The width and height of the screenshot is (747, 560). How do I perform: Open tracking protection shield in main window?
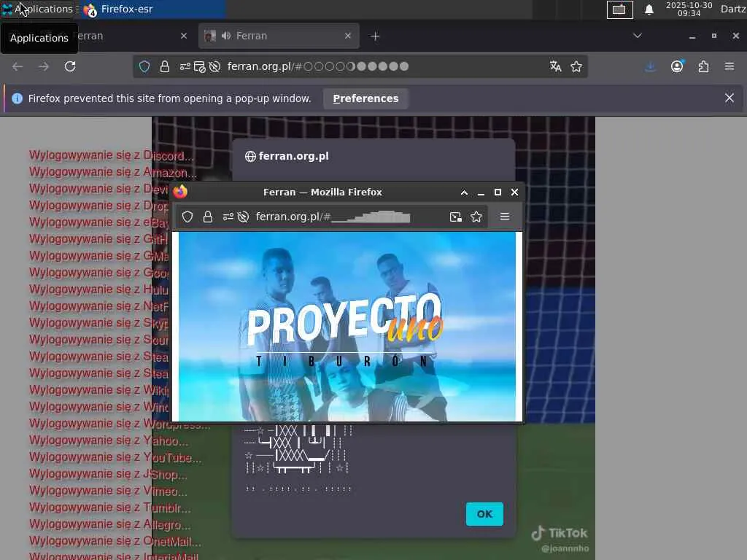(144, 66)
